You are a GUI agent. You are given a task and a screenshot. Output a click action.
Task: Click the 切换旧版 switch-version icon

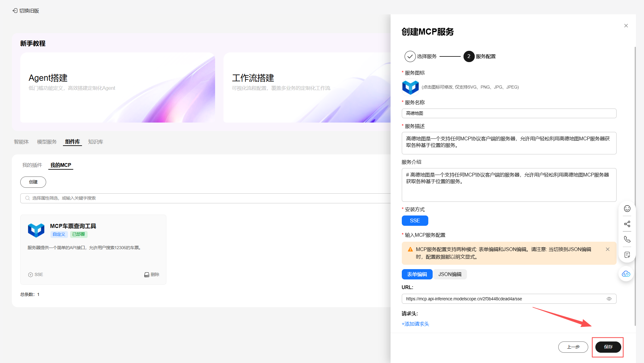(15, 11)
